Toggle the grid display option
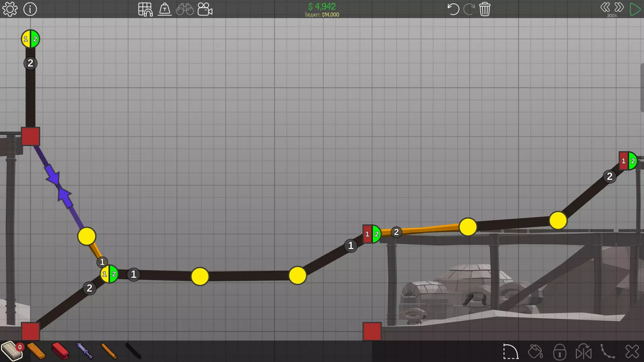The width and height of the screenshot is (644, 362). coord(145,9)
